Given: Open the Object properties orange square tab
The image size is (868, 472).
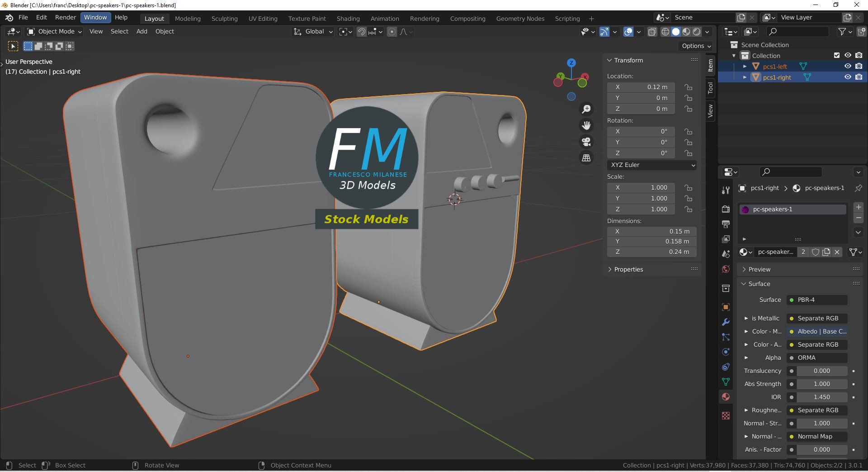Looking at the screenshot, I should click(x=726, y=307).
